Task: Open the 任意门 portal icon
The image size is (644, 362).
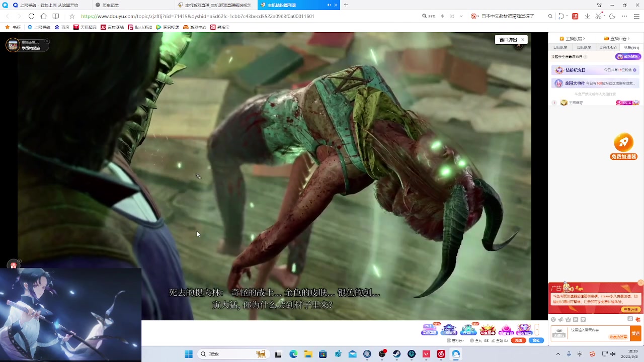Action: [468, 329]
